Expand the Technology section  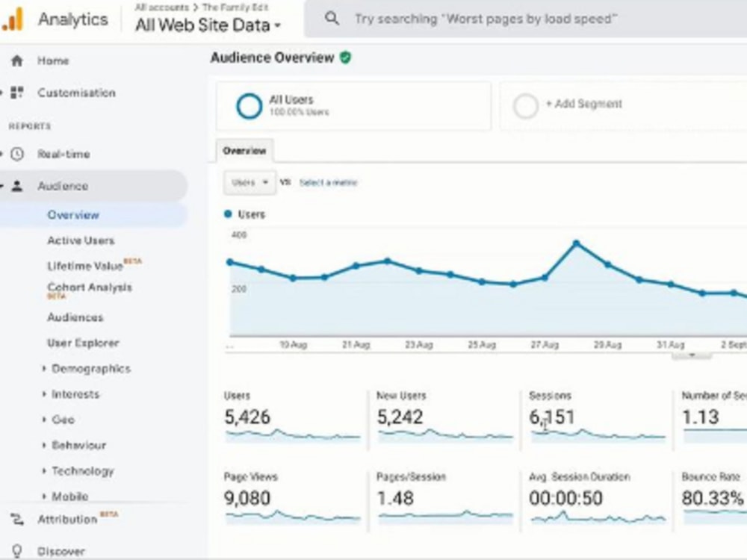tap(44, 470)
